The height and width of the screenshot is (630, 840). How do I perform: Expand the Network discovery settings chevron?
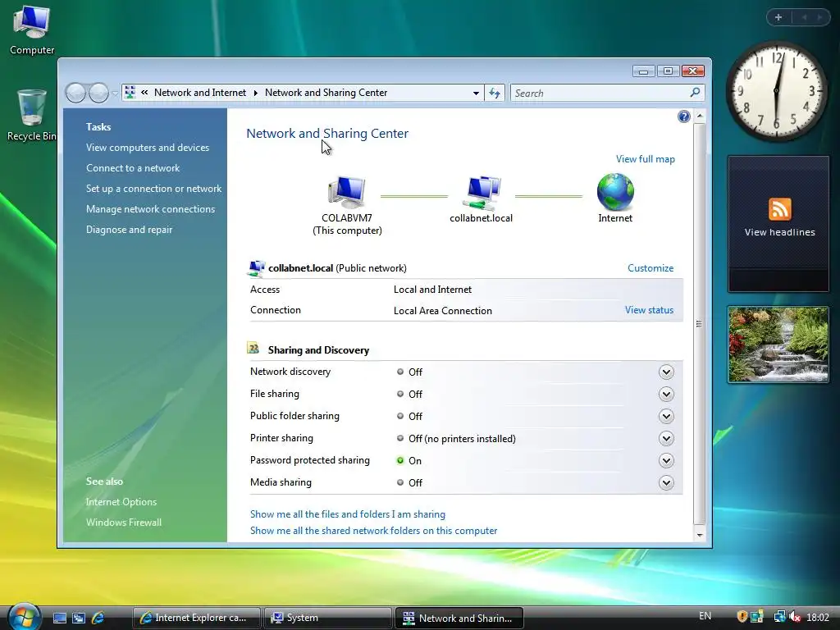click(x=666, y=372)
